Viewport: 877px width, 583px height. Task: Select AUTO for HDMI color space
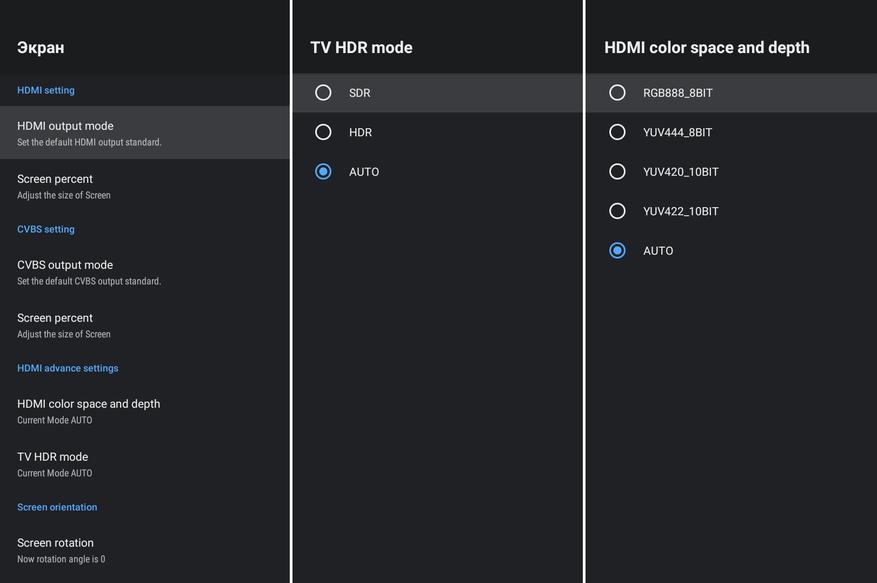coord(617,251)
